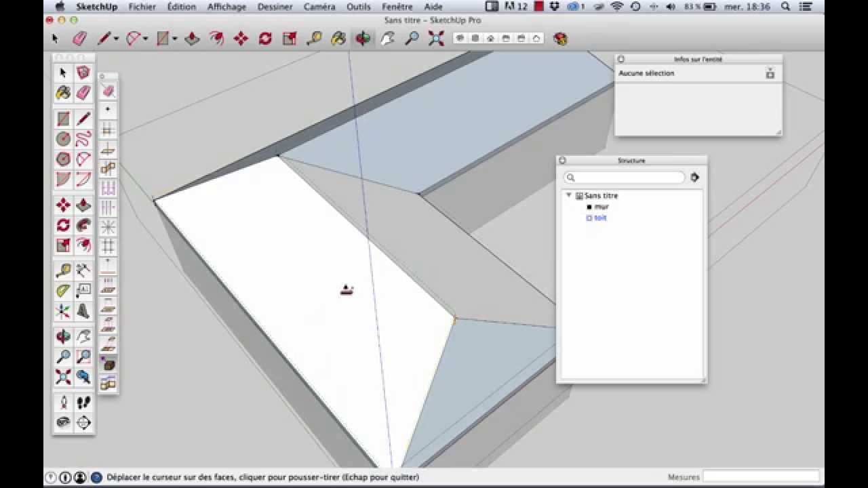
Task: Select the Orbit tool
Action: pos(364,39)
